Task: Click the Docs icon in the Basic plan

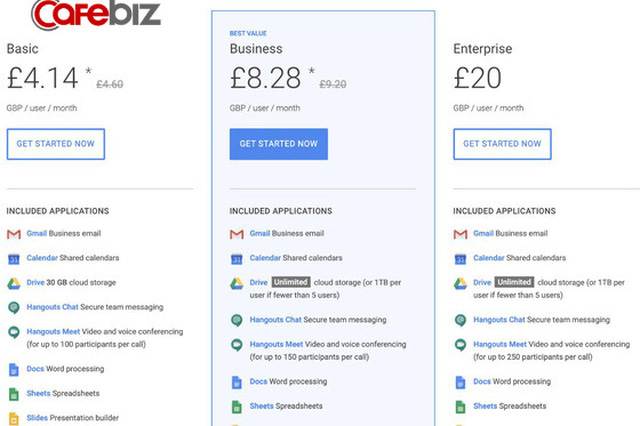Action: coord(14,369)
